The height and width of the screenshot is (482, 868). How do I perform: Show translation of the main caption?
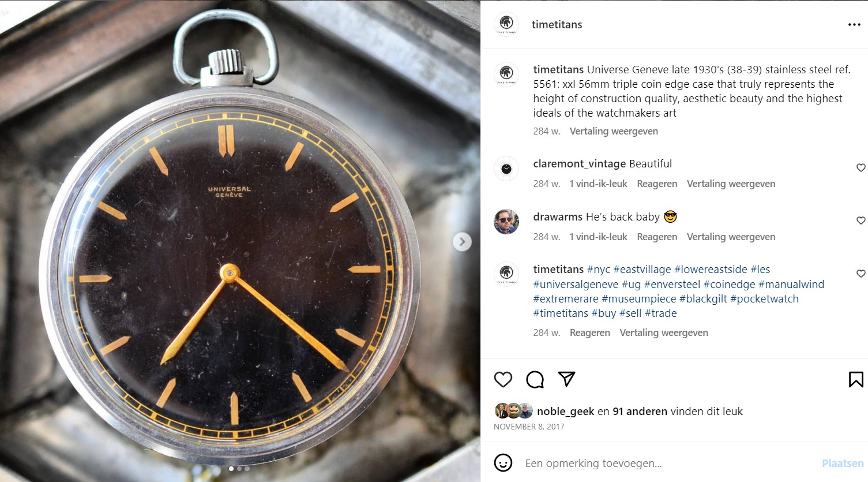click(x=614, y=131)
